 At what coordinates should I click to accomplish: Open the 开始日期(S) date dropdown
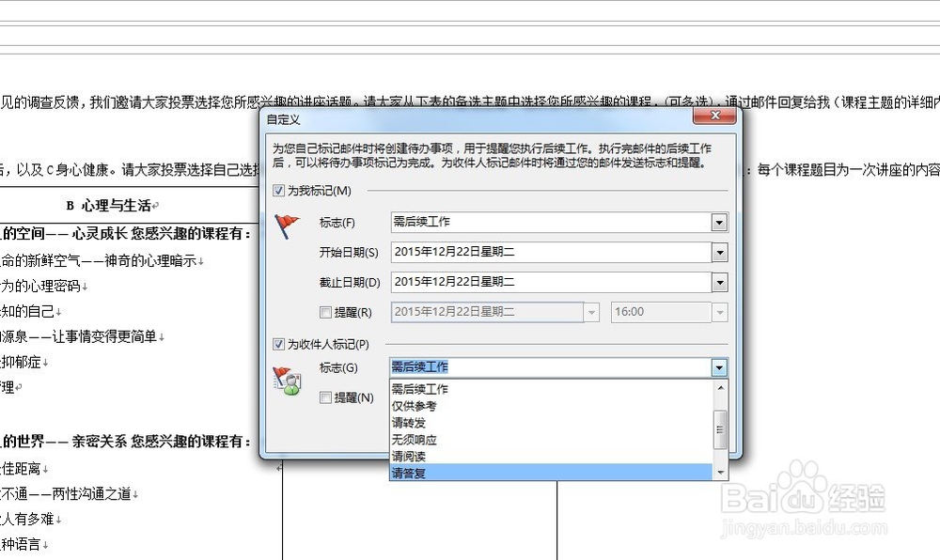tap(719, 252)
